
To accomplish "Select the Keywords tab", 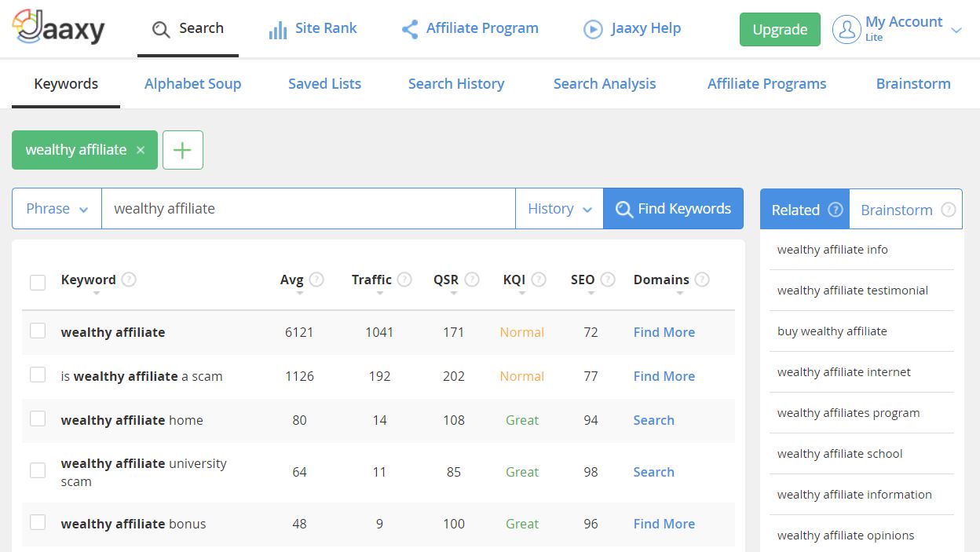I will pyautogui.click(x=66, y=84).
